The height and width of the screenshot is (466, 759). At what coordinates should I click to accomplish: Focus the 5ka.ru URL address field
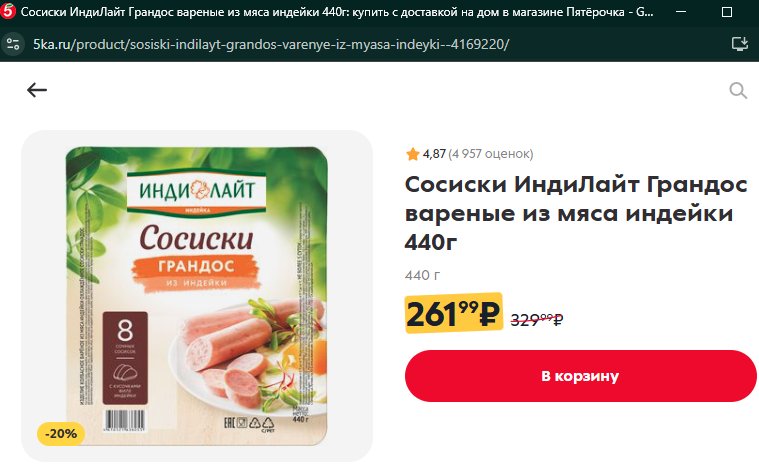271,45
